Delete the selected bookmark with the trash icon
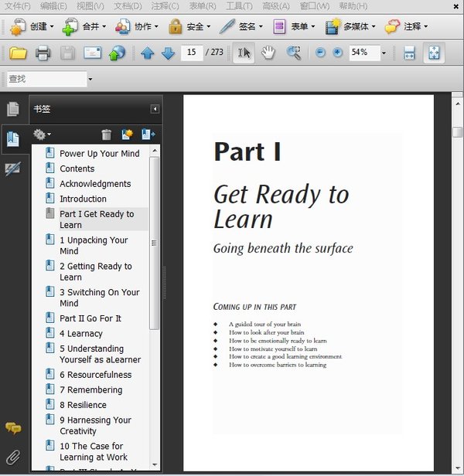Viewport: 464px width, 476px height. coord(107,134)
